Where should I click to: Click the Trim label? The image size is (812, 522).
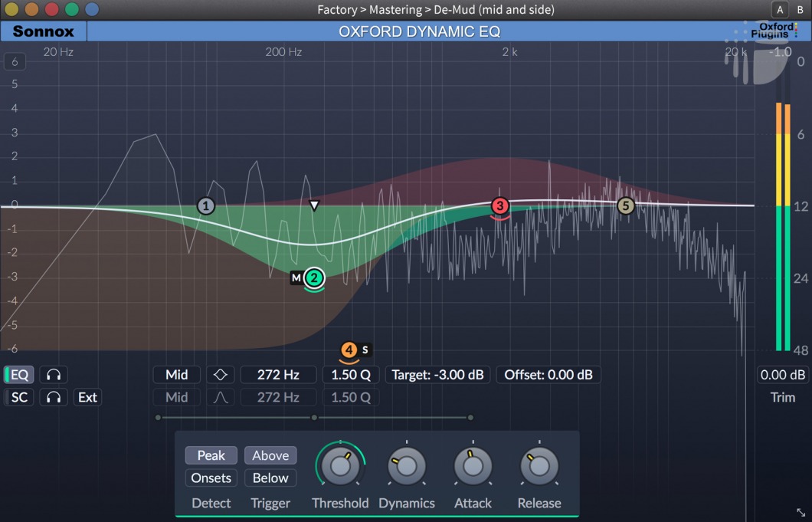click(x=782, y=397)
